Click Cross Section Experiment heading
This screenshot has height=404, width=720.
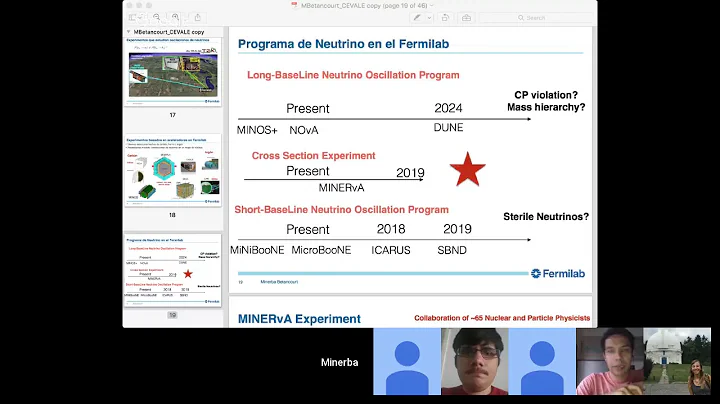tap(313, 156)
